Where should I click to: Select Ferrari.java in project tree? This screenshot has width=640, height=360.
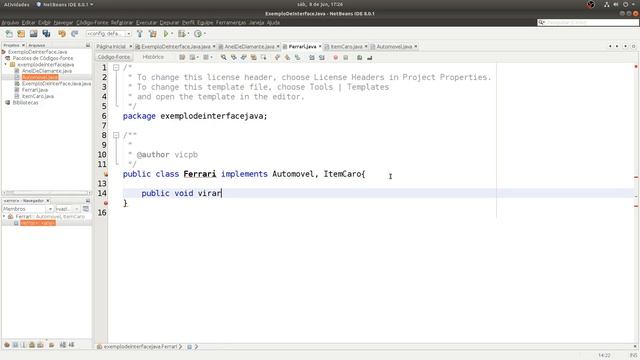click(35, 90)
